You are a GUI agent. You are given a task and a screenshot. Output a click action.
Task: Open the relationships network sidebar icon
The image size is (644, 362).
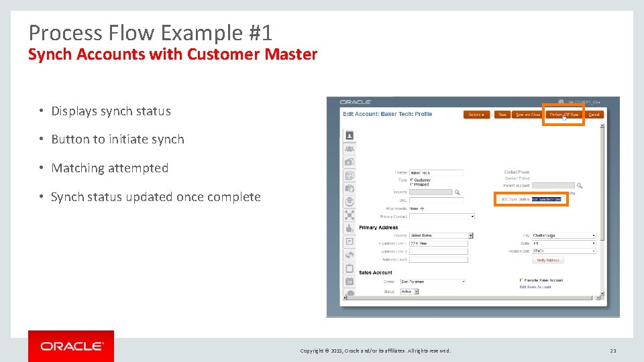(350, 215)
